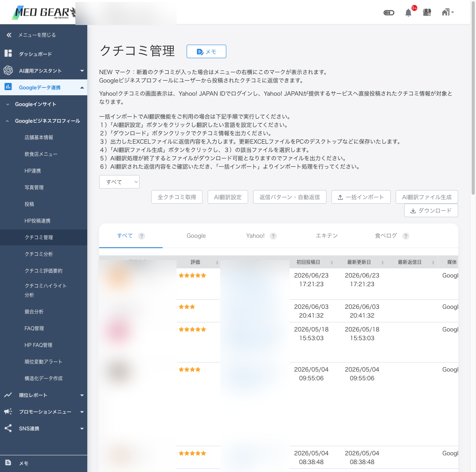Viewport: 476px width, 472px height.
Task: Open AI翻訳設定 button
Action: click(228, 197)
